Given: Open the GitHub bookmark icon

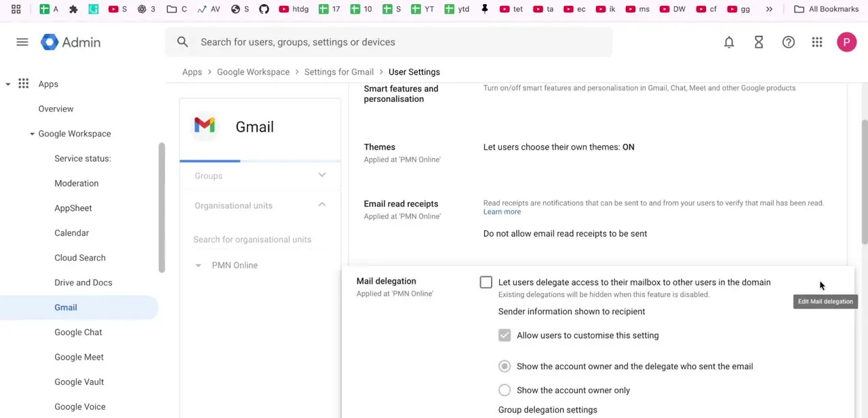Looking at the screenshot, I should point(264,9).
